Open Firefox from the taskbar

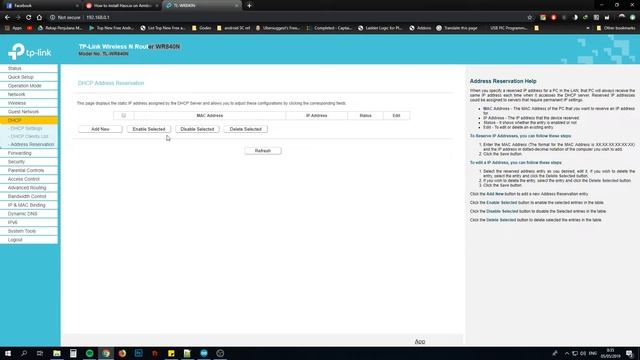tap(122, 353)
